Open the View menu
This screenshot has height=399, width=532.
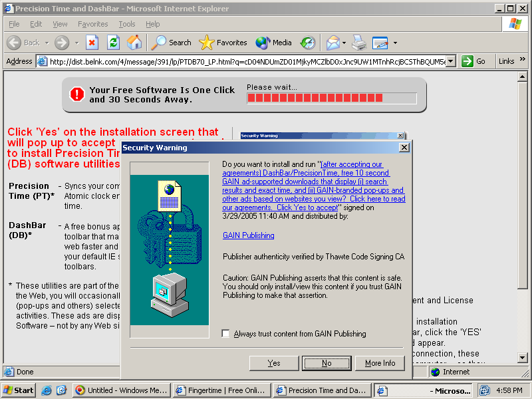coord(60,24)
